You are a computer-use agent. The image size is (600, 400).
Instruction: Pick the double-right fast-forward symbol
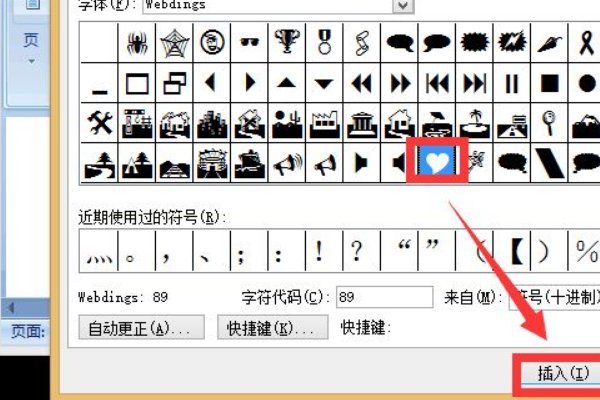coord(399,83)
